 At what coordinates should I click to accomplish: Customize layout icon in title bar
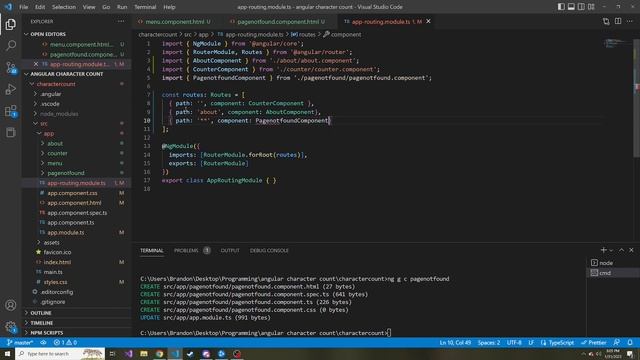[x=591, y=7]
